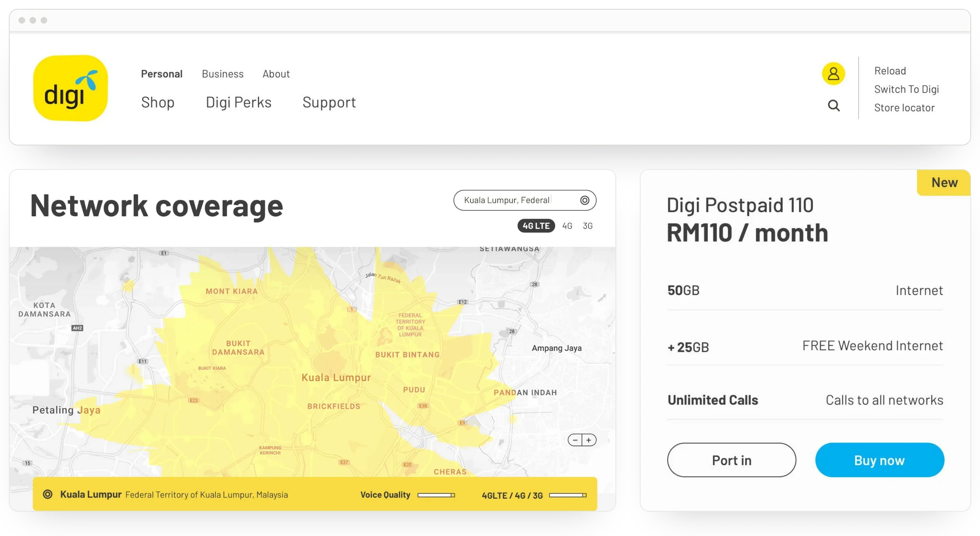Image resolution: width=980 pixels, height=536 pixels.
Task: Open the Business tab
Action: tap(222, 74)
